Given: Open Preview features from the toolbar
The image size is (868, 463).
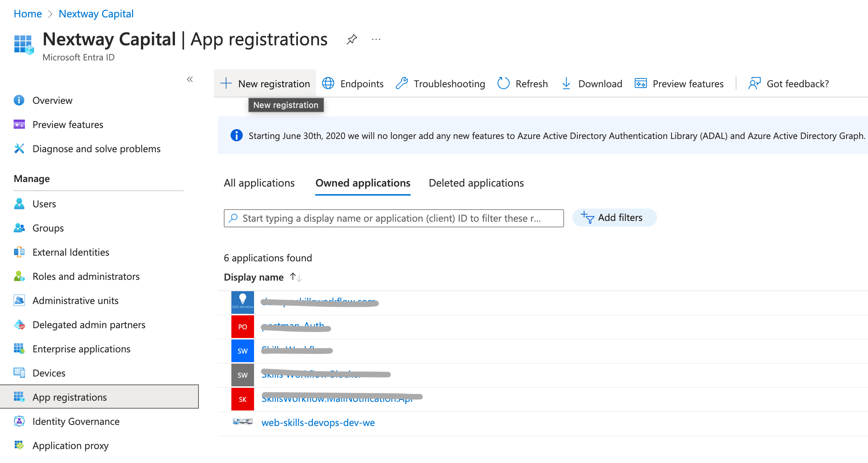Looking at the screenshot, I should [x=641, y=83].
